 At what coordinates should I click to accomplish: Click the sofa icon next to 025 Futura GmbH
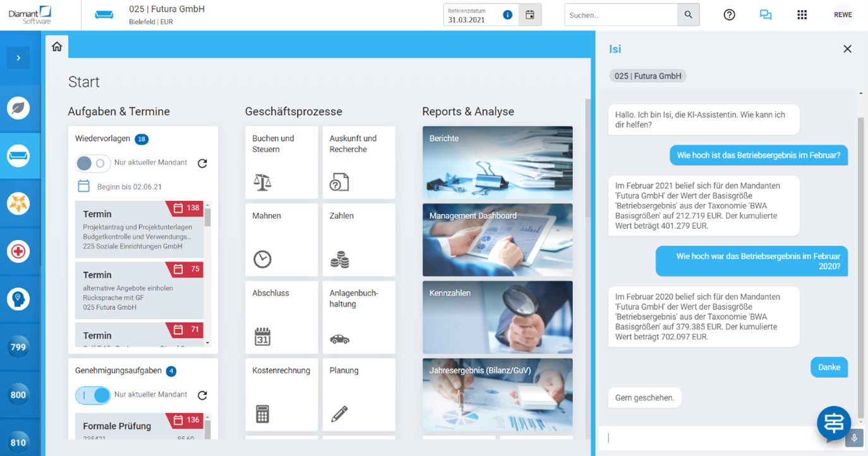pos(104,15)
